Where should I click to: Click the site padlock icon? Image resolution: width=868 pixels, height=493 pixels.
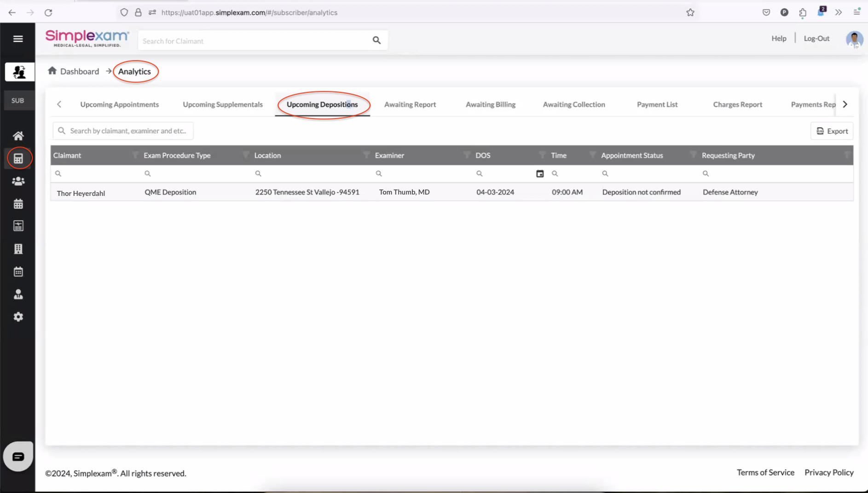point(138,12)
